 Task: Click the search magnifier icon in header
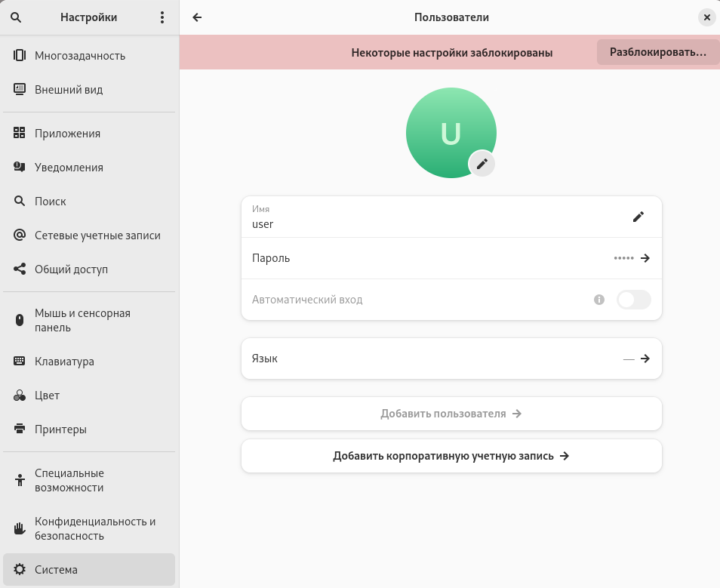pos(16,17)
